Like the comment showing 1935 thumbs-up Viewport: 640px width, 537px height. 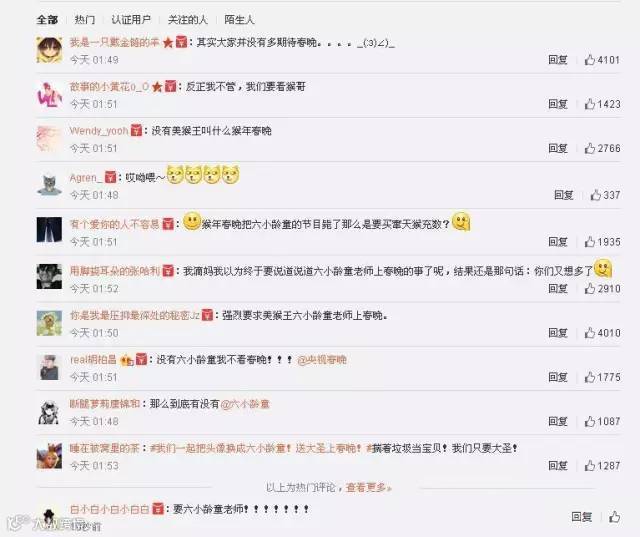590,242
